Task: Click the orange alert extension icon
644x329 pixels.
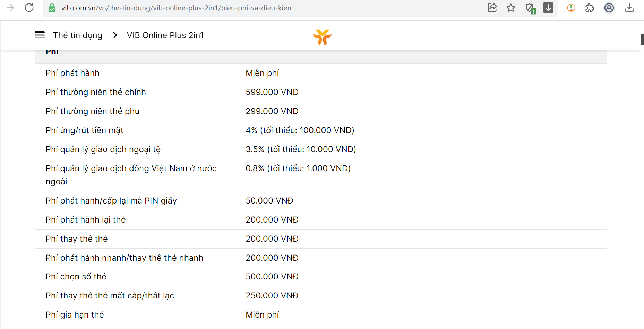Action: (x=571, y=8)
